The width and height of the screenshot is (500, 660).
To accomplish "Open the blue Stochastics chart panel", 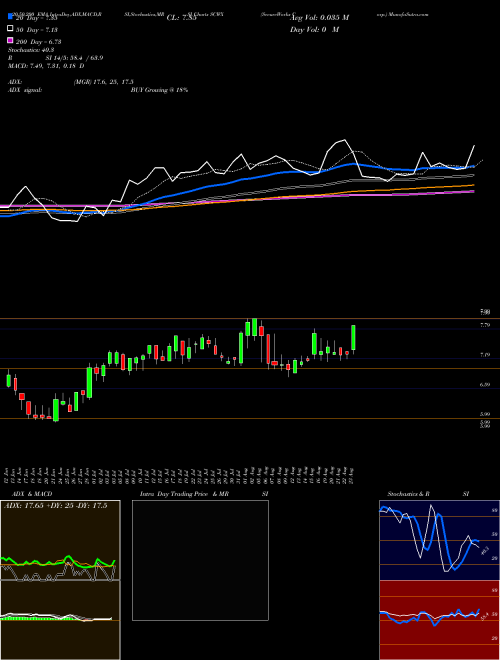I will click(x=439, y=540).
